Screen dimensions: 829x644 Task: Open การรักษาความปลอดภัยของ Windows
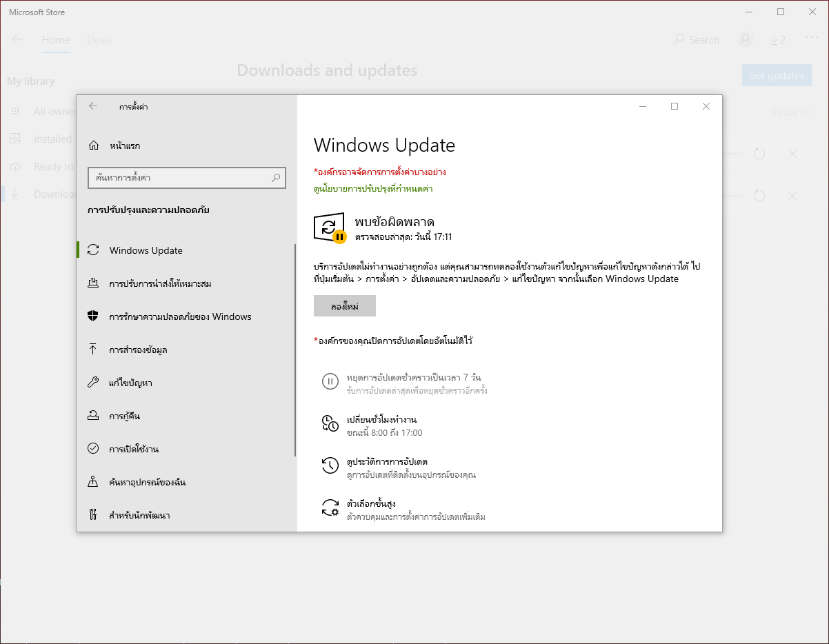click(186, 316)
